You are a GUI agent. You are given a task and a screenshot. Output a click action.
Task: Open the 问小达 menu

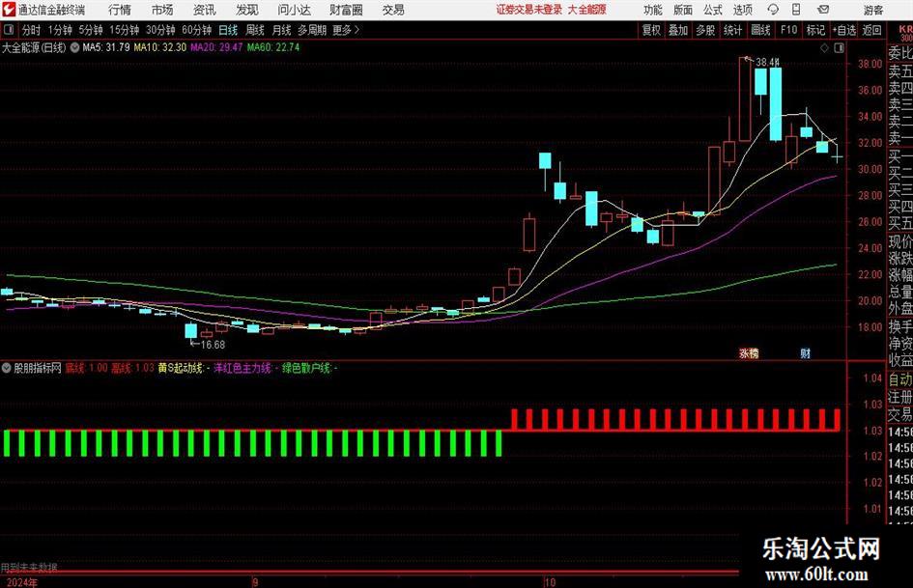click(x=294, y=10)
